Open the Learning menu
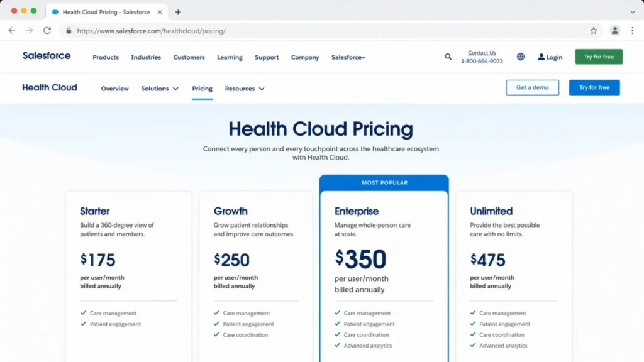 [x=230, y=57]
